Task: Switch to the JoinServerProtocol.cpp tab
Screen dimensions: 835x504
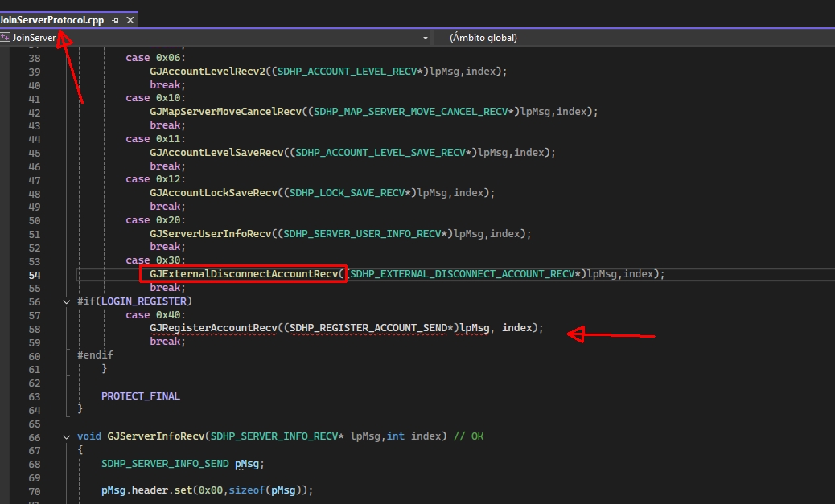Action: [x=51, y=19]
